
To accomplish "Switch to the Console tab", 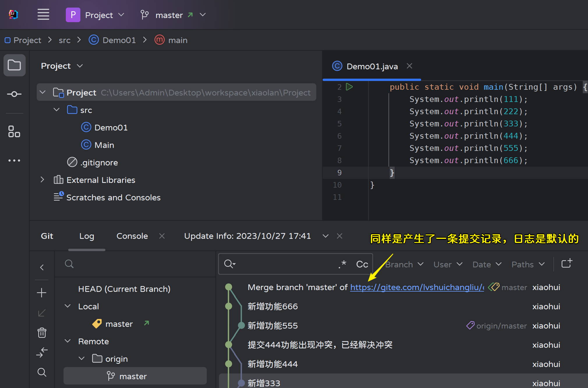I will 132,236.
